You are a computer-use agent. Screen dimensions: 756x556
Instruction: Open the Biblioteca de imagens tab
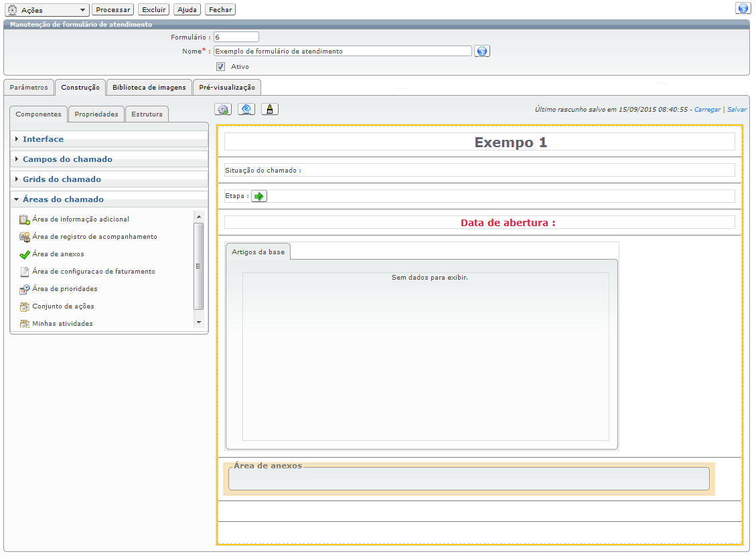pyautogui.click(x=149, y=87)
